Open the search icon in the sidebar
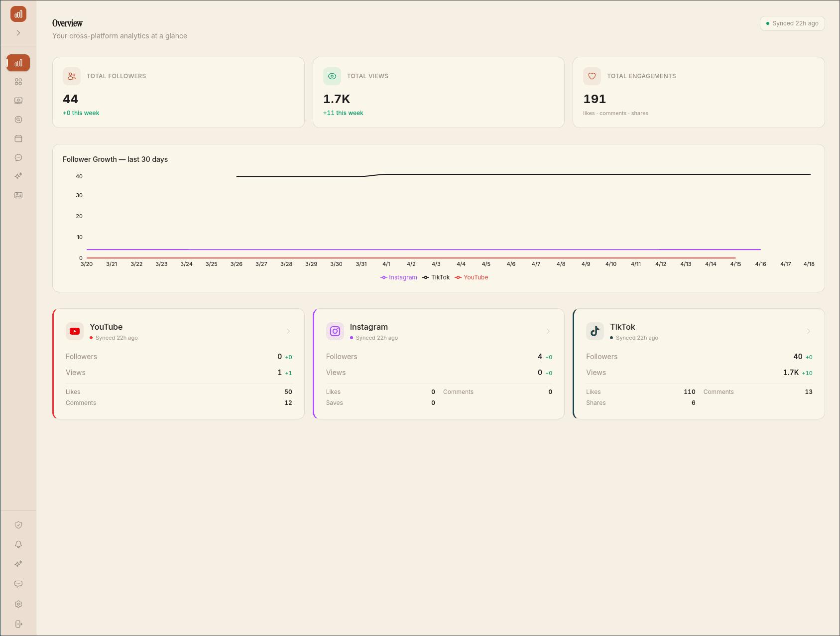840x636 pixels. tap(18, 119)
